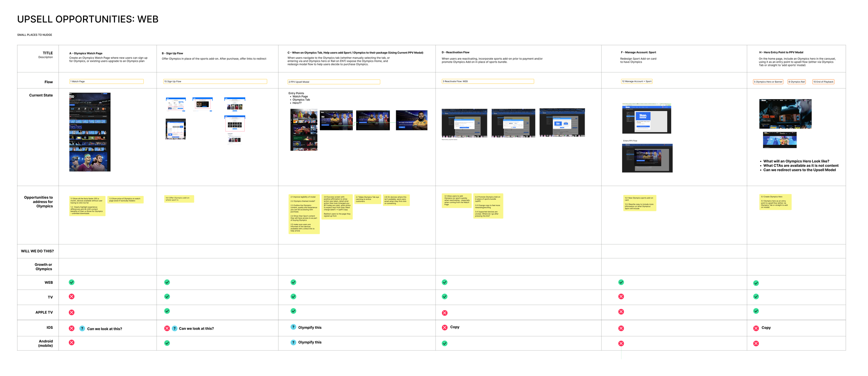Click '12 Manage Account > Sport' flow tag
This screenshot has height=376, width=868.
pos(636,82)
